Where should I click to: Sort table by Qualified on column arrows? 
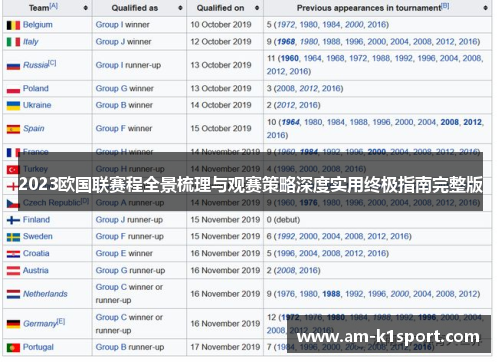coord(257,8)
